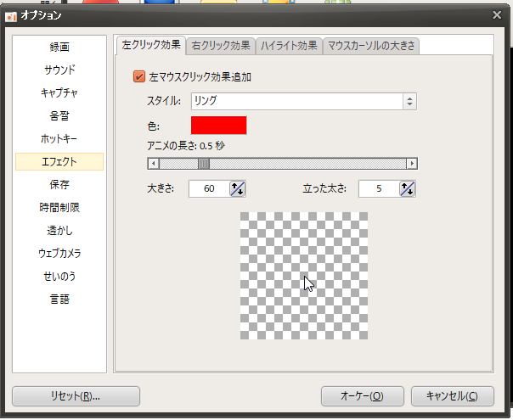Click the 大きさ input field showing 60
513x420 pixels.
[209, 188]
